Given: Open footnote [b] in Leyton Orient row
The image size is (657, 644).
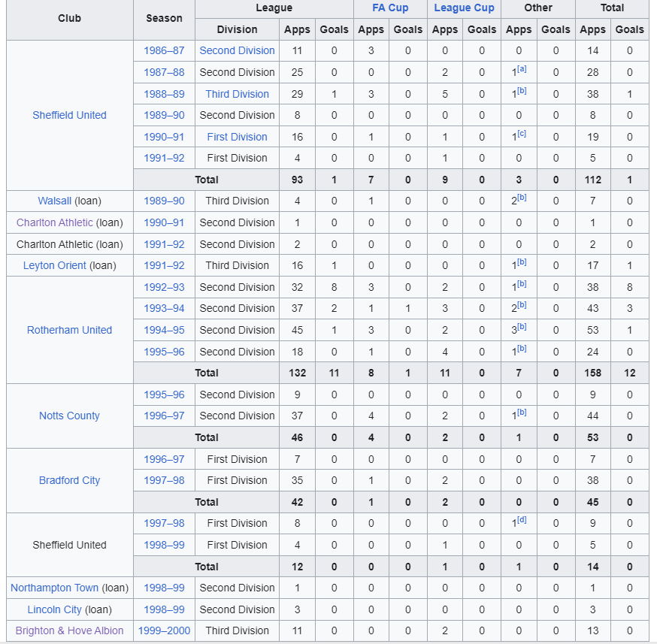Looking at the screenshot, I should [522, 262].
